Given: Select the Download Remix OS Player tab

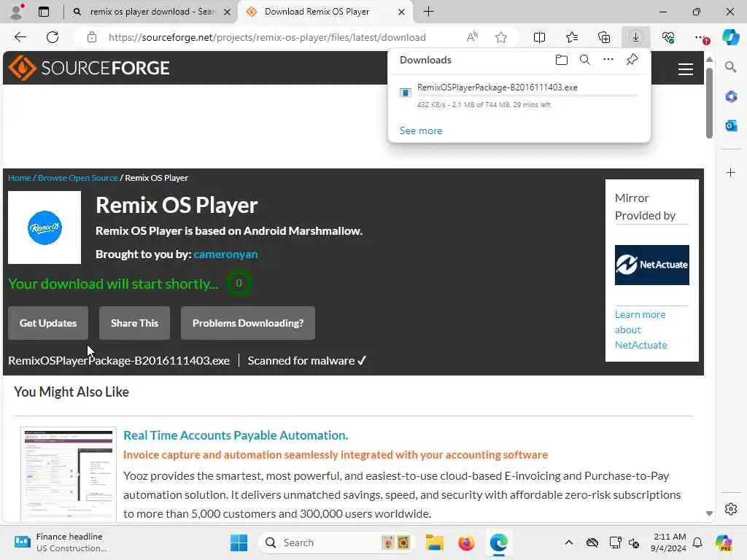Looking at the screenshot, I should (x=317, y=12).
